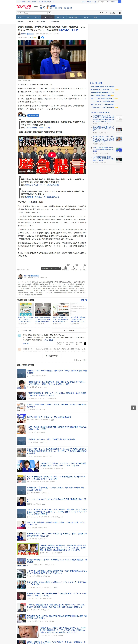Click the ログイン link
This screenshot has width=138, height=644.
tap(42, 8)
